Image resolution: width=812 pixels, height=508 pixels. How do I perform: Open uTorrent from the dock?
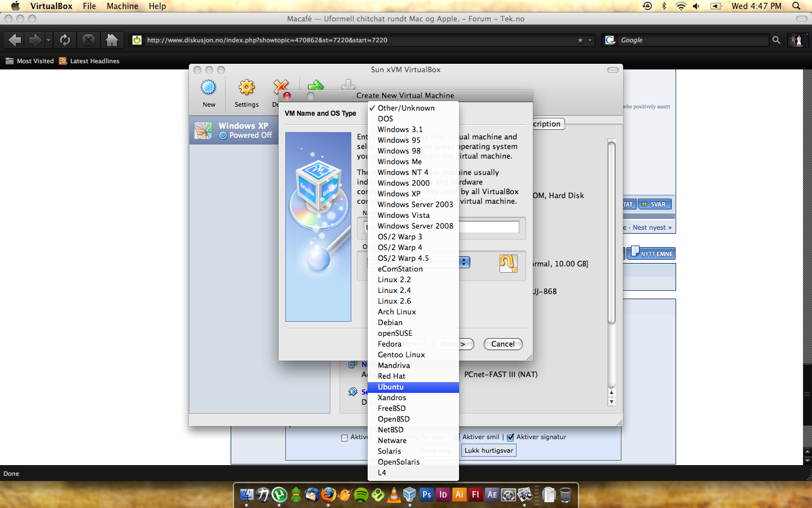coord(279,495)
